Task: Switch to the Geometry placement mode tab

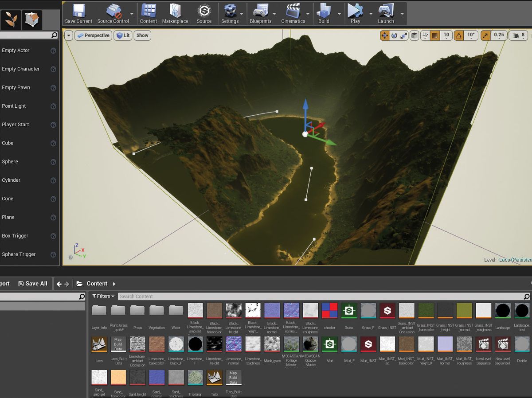Action: click(x=31, y=20)
